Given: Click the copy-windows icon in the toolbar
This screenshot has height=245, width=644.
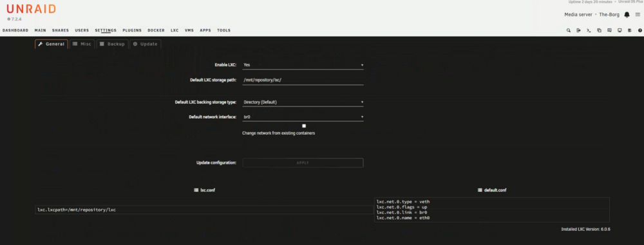Looking at the screenshot, I should point(599,30).
